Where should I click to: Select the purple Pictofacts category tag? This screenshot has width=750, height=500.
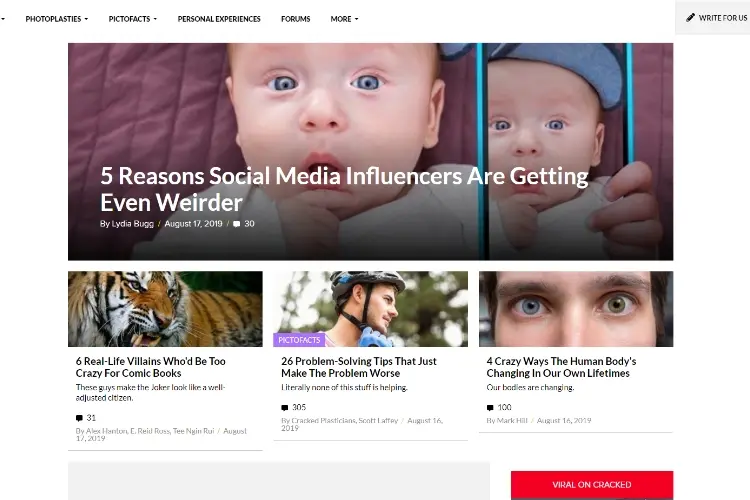299,340
